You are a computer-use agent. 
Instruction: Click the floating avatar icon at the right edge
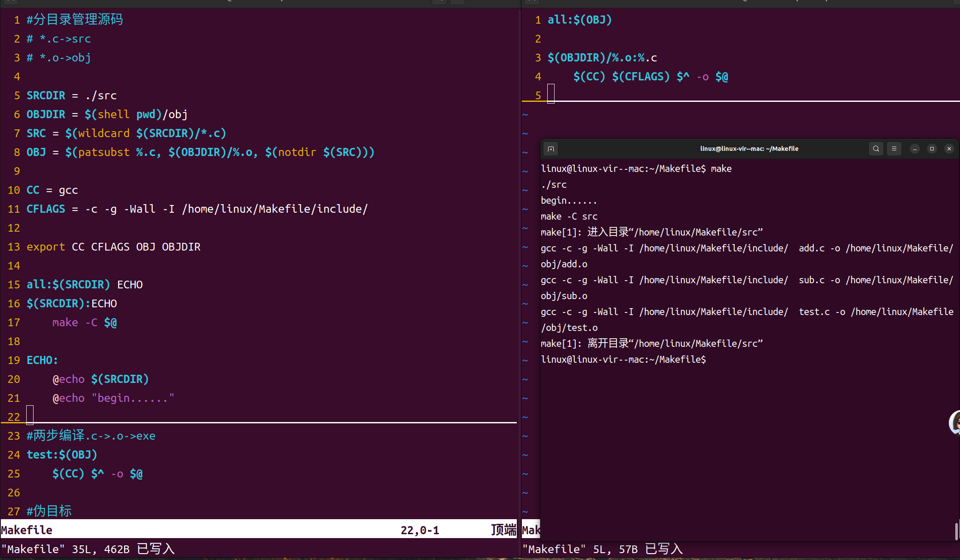pyautogui.click(x=955, y=423)
